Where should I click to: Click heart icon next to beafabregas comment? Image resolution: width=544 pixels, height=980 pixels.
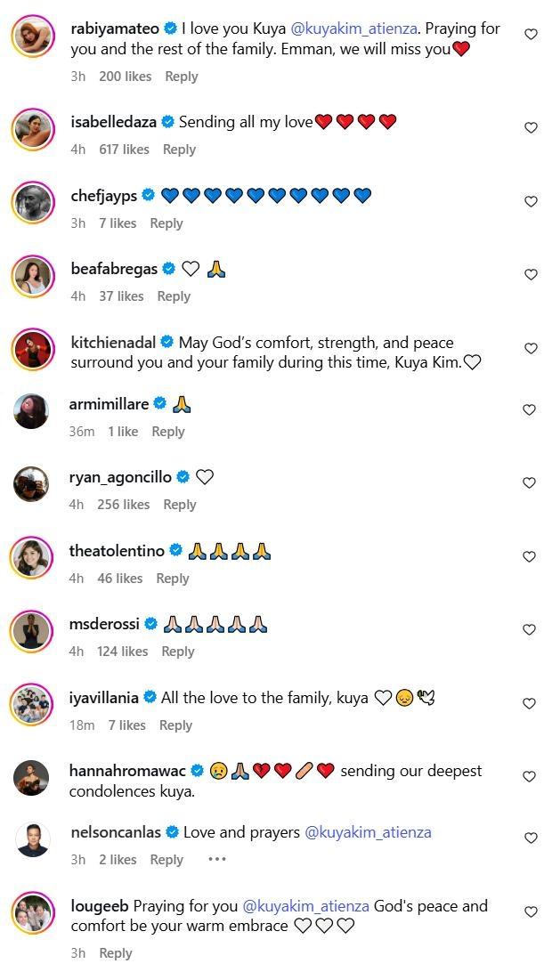[x=531, y=275]
